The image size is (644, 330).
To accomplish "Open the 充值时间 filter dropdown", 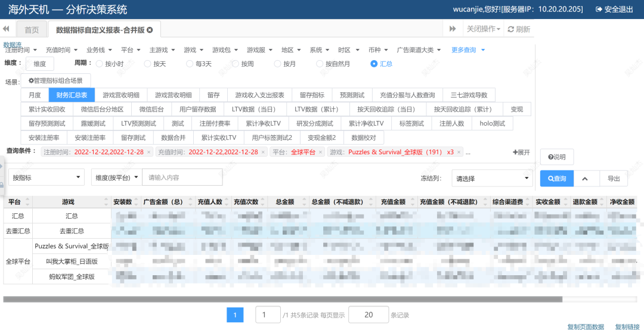I will tap(61, 50).
